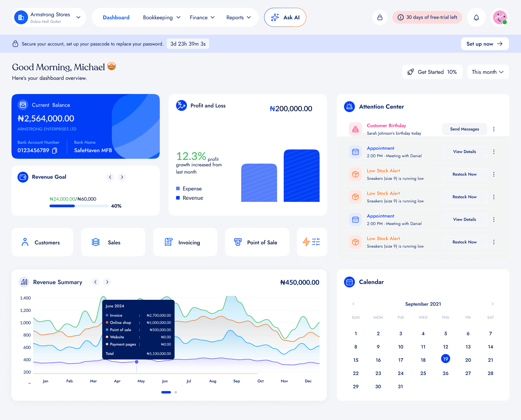Viewport: 521px width, 420px height.
Task: Expand the Armstrong Stores switcher
Action: tap(78, 17)
